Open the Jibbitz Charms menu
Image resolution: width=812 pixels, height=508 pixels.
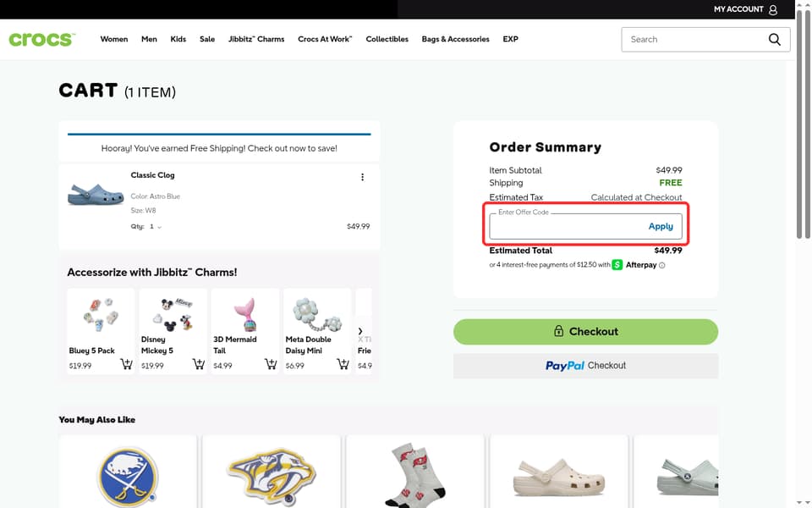click(x=256, y=39)
